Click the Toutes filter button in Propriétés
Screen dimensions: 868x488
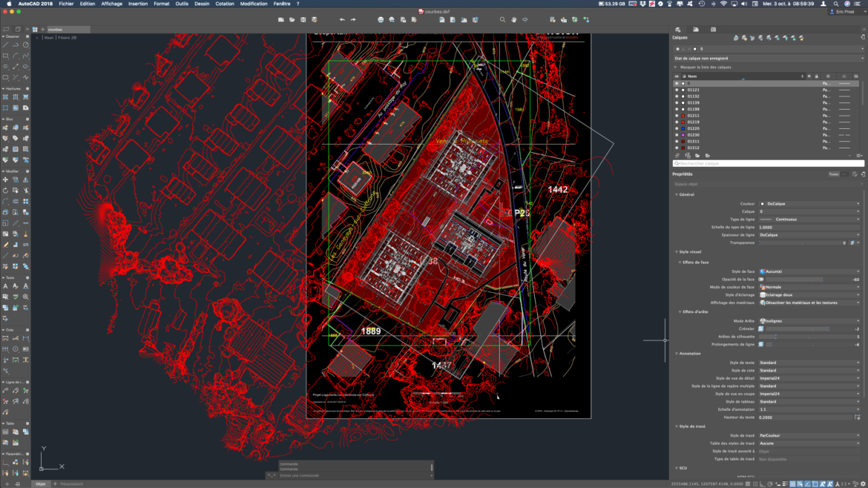[833, 174]
